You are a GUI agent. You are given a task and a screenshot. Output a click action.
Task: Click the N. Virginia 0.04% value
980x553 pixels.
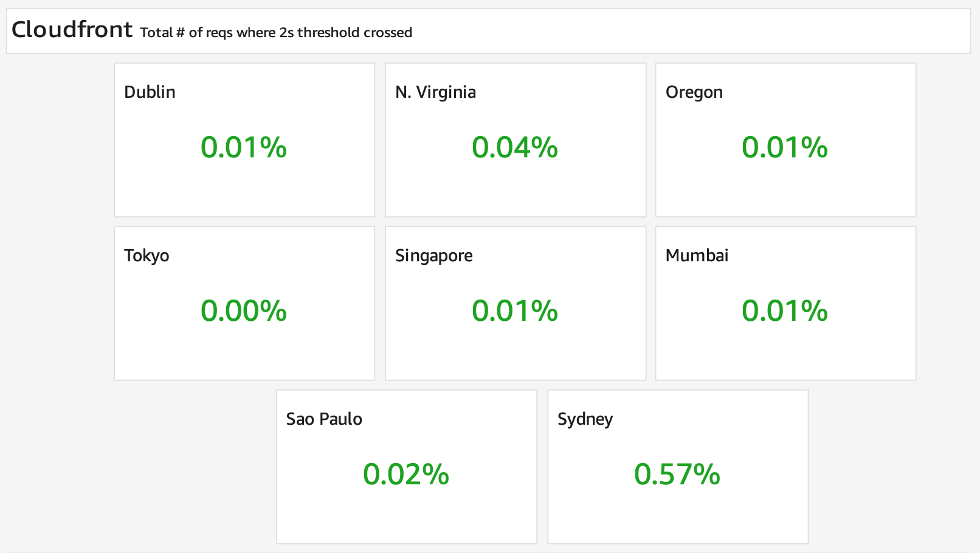click(515, 148)
